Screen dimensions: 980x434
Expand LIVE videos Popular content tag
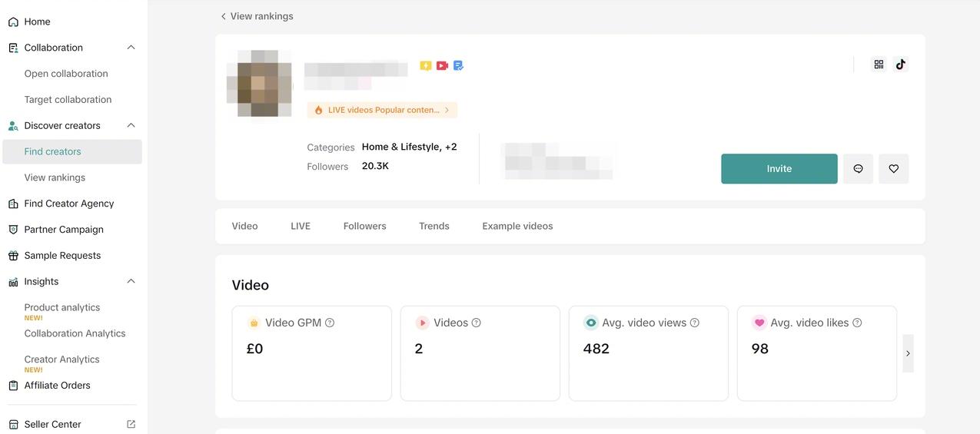click(x=382, y=111)
